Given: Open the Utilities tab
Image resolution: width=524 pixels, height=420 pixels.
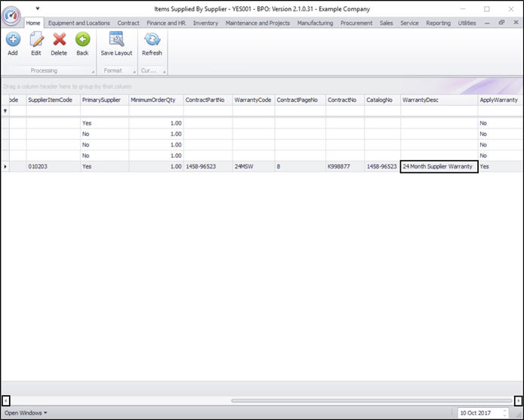Looking at the screenshot, I should (x=467, y=23).
